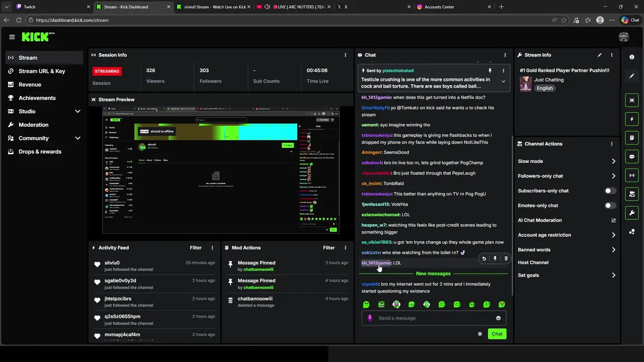The width and height of the screenshot is (644, 362).
Task: Open Followers-only chat settings arrow
Action: click(x=613, y=176)
